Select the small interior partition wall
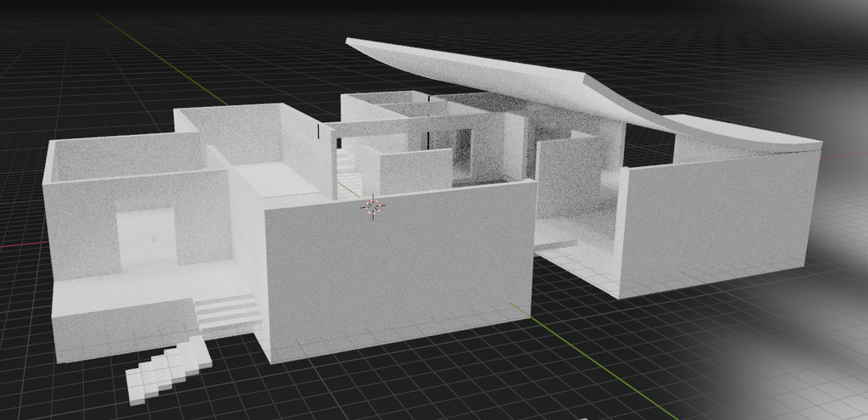The image size is (868, 420). (415, 170)
